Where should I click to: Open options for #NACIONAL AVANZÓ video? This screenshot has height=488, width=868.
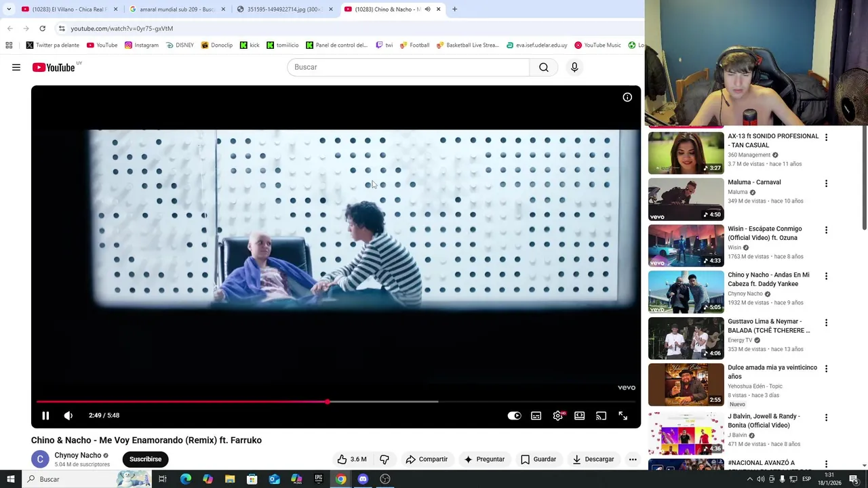826,464
